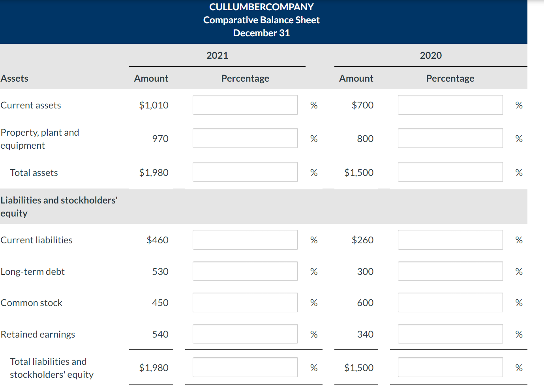Click the 450 common stock amount
544x392 pixels.
click(x=160, y=303)
